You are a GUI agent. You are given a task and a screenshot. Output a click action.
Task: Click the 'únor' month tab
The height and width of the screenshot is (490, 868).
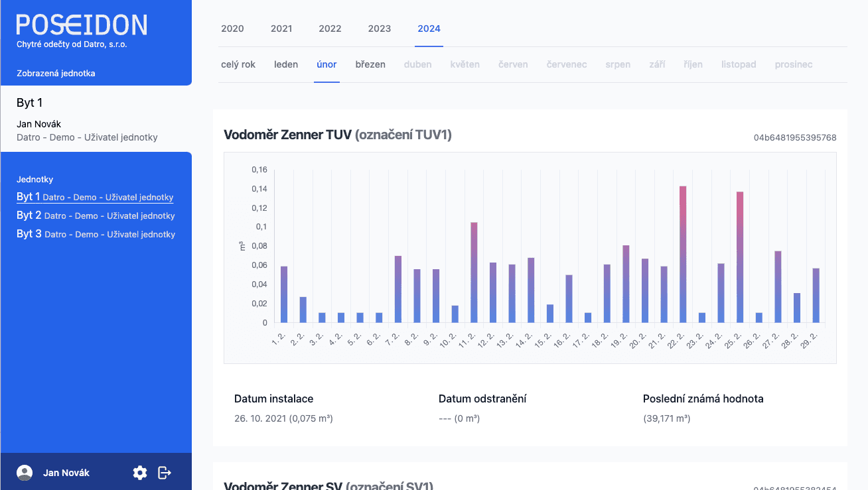pos(326,64)
